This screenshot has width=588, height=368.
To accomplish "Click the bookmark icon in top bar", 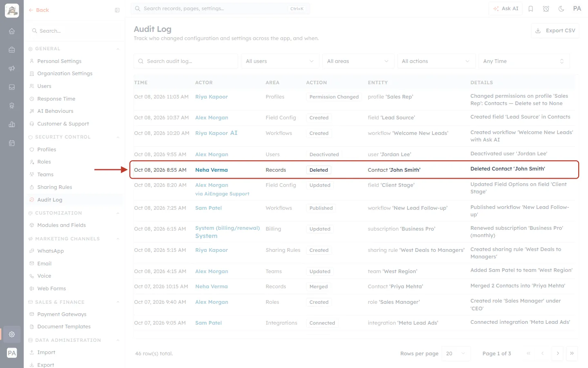I will 531,9.
